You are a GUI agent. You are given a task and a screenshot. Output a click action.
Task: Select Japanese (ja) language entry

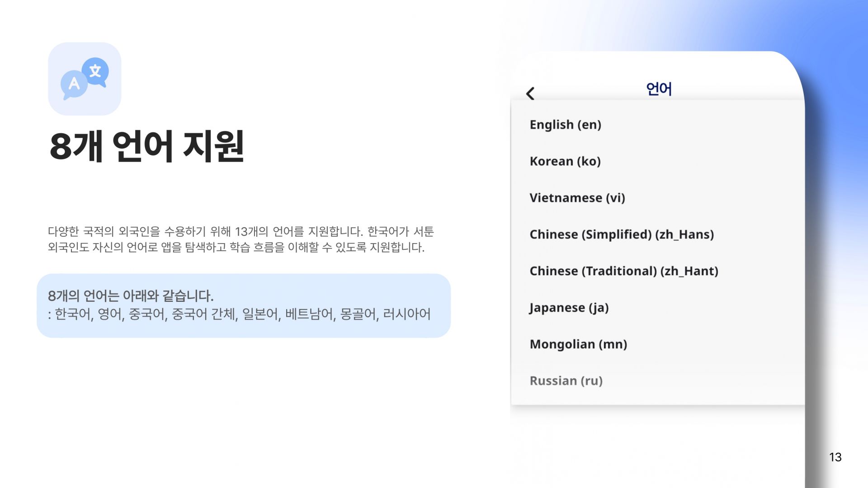click(569, 308)
